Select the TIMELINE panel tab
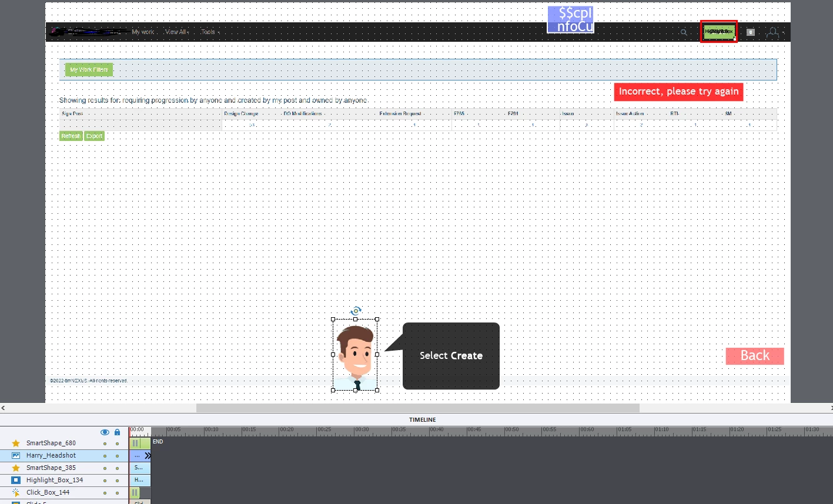Image resolution: width=833 pixels, height=504 pixels. tap(423, 420)
